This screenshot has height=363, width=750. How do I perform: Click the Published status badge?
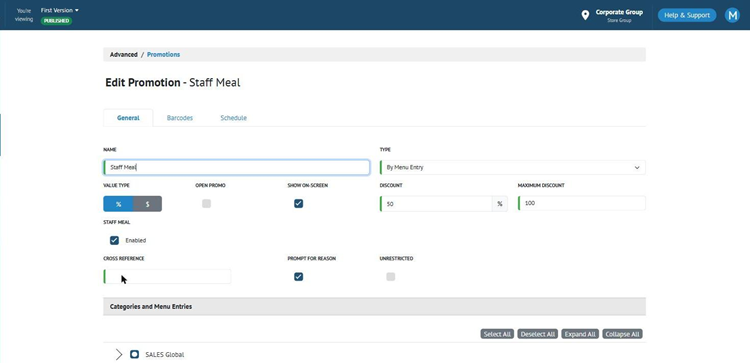click(56, 21)
